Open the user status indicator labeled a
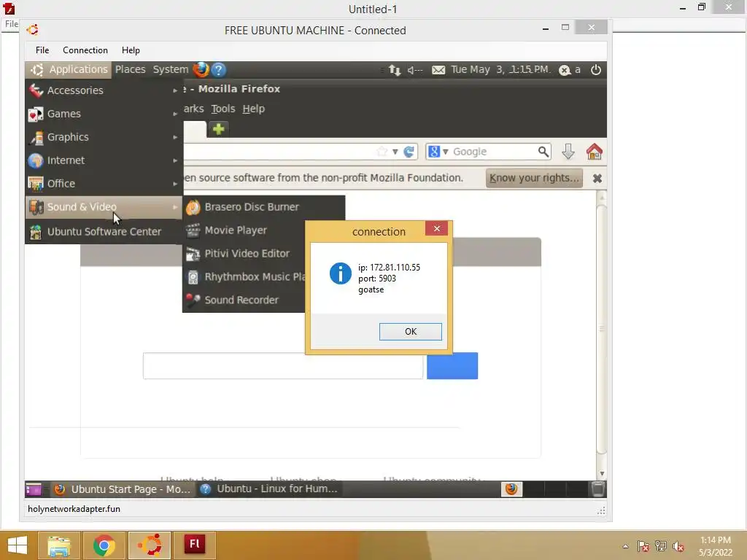Screen dimensions: 747x560 point(570,70)
